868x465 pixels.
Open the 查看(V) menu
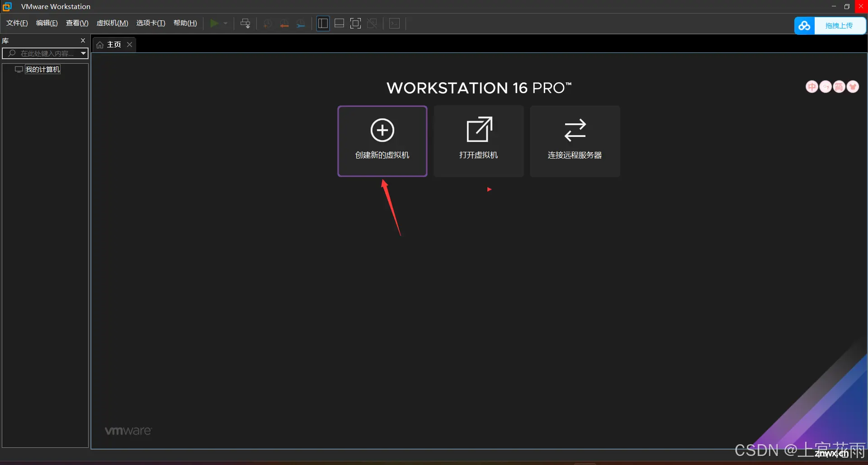pos(77,23)
